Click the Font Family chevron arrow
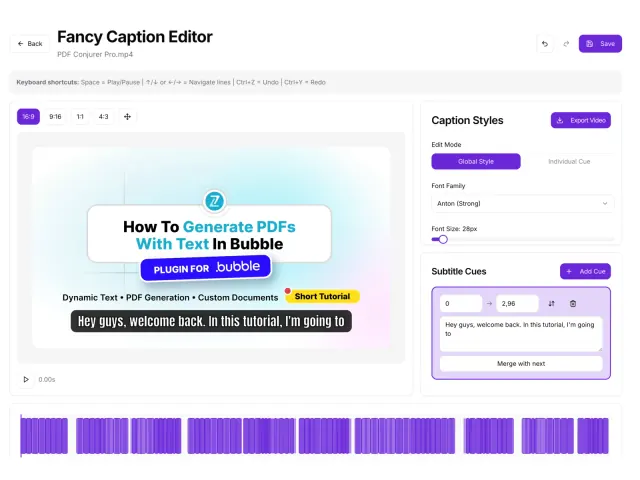The image size is (640, 480). pyautogui.click(x=605, y=203)
